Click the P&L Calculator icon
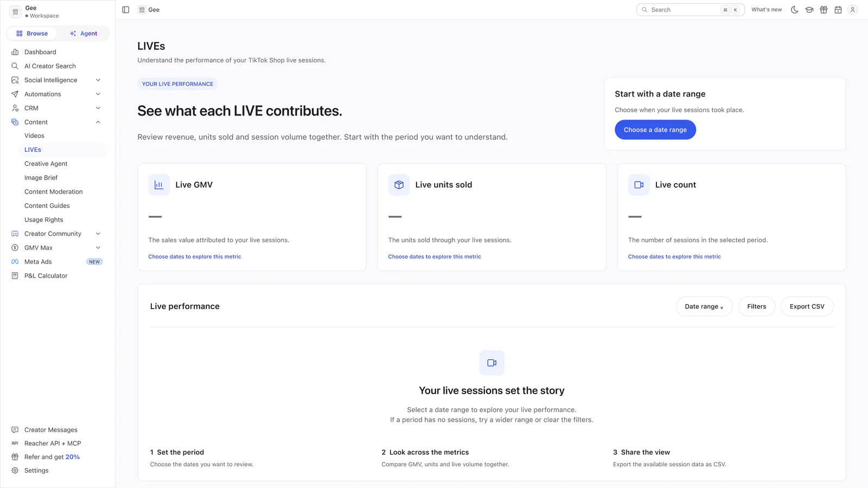Image resolution: width=868 pixels, height=488 pixels. pyautogui.click(x=15, y=276)
